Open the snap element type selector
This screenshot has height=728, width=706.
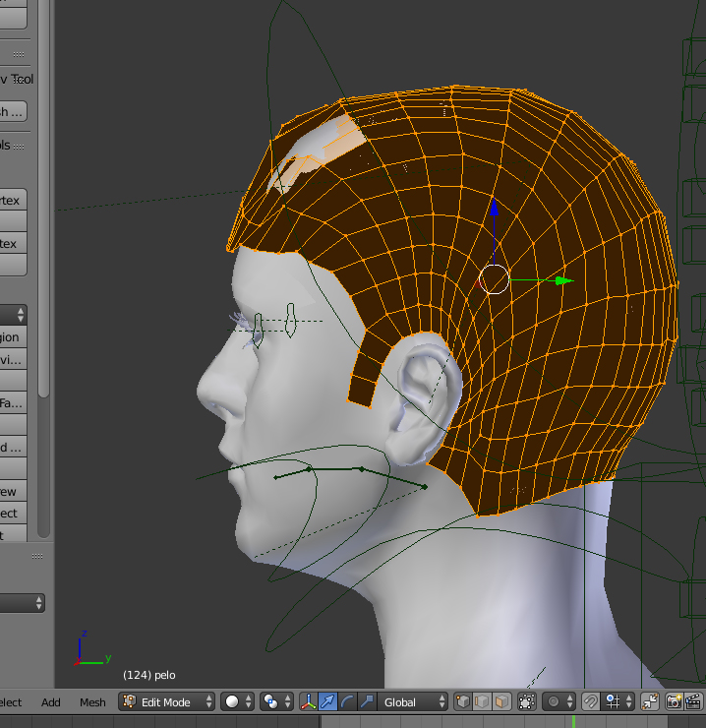[618, 701]
